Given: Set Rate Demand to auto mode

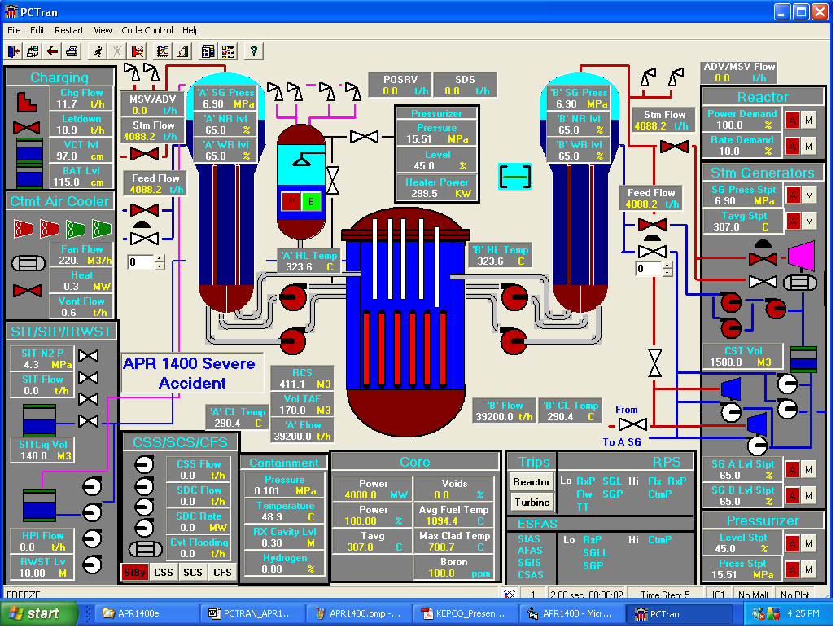Looking at the screenshot, I should click(792, 146).
